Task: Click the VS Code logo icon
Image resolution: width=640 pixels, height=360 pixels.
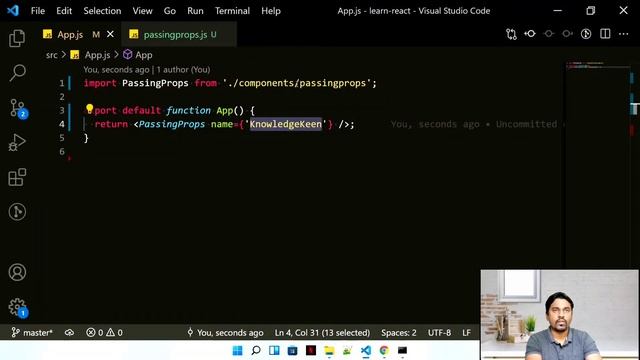Action: (13, 10)
